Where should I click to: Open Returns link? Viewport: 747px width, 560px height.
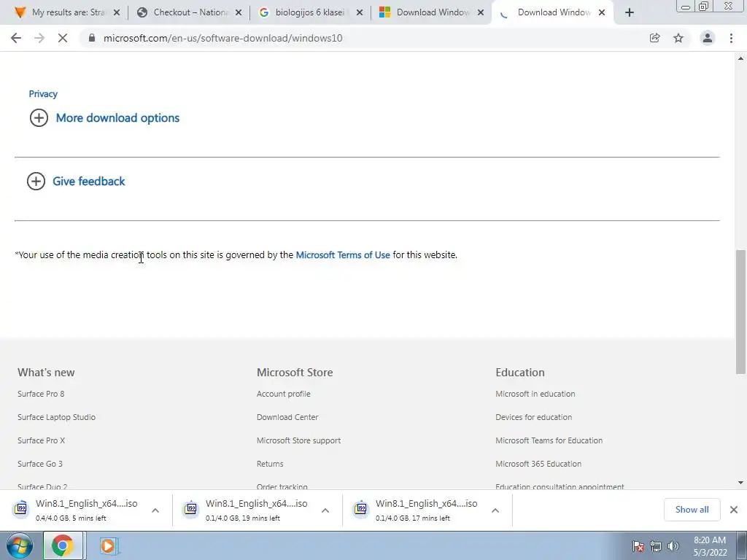pyautogui.click(x=270, y=464)
